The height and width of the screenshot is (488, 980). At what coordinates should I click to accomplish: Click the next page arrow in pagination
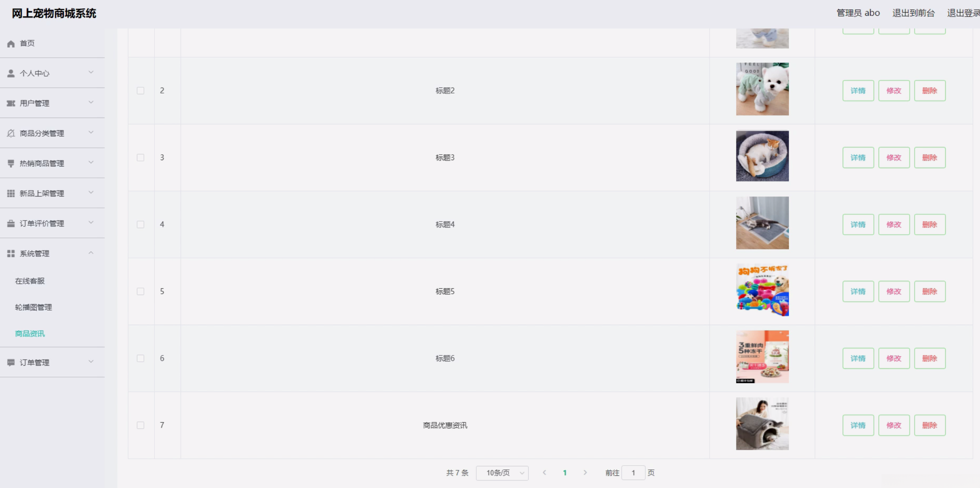point(585,473)
